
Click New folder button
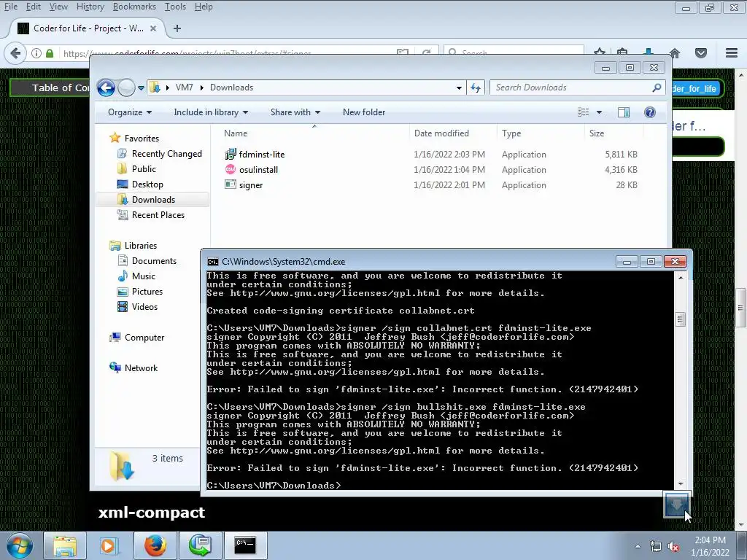pos(364,112)
